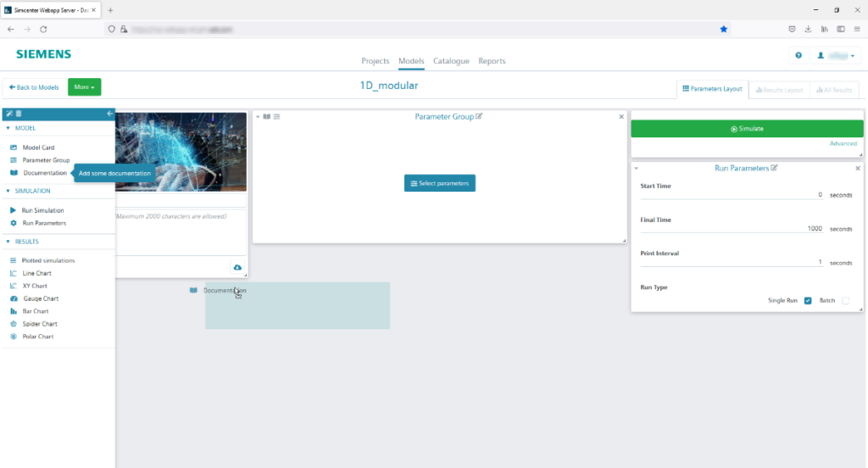Switch to Parameters Layout tab

[x=712, y=89]
